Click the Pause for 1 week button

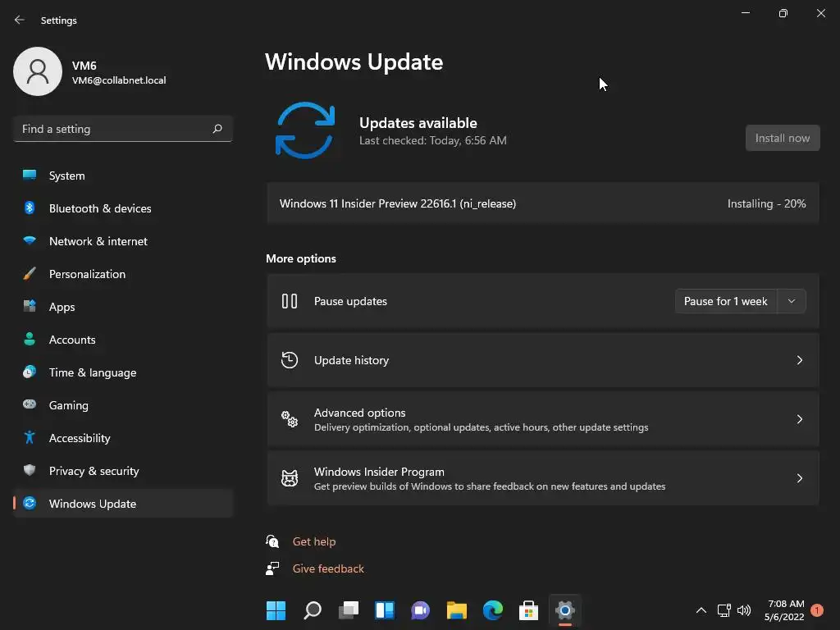(x=726, y=301)
